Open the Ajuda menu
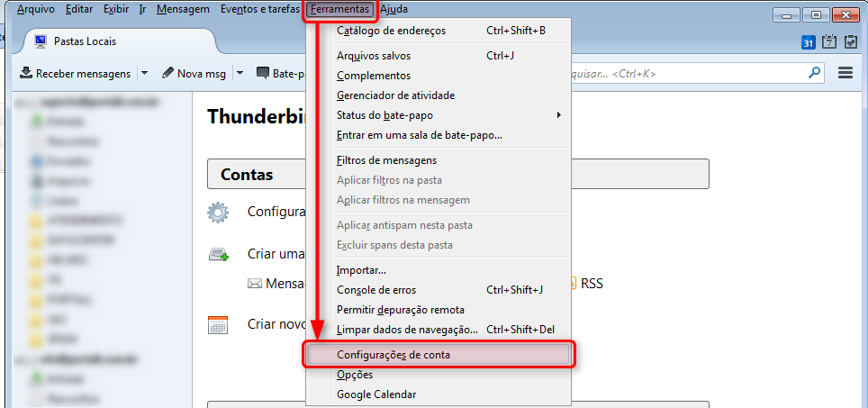The image size is (868, 408). 394,9
